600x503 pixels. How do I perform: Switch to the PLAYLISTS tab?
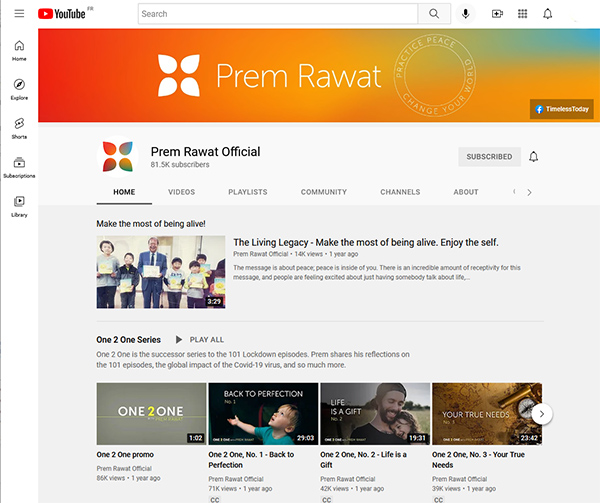pos(247,192)
